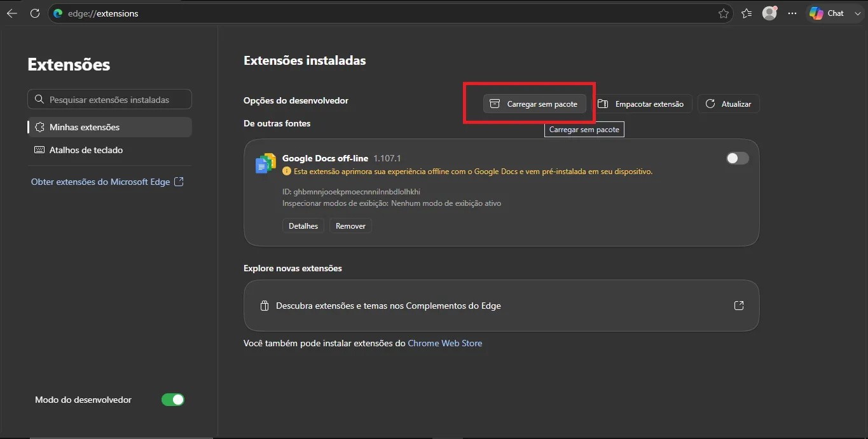868x439 pixels.
Task: Click the Pesquisar extensões instaladas search field
Action: (x=110, y=100)
